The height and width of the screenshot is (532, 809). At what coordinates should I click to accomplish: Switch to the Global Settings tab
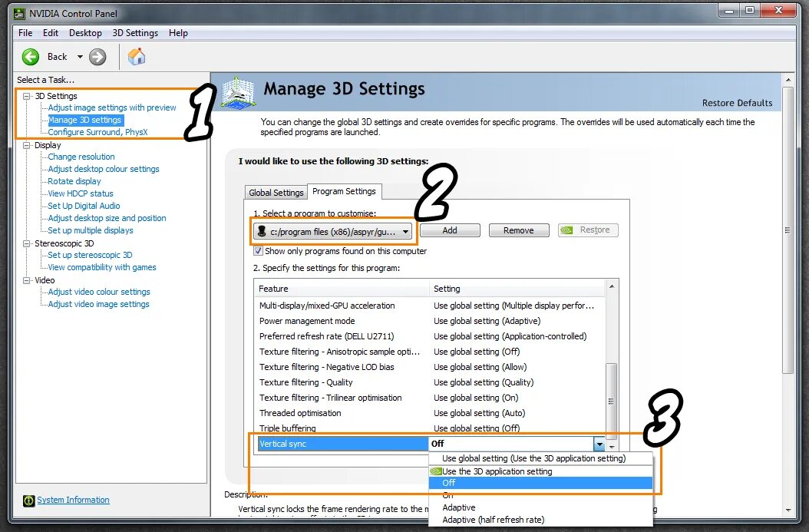276,193
